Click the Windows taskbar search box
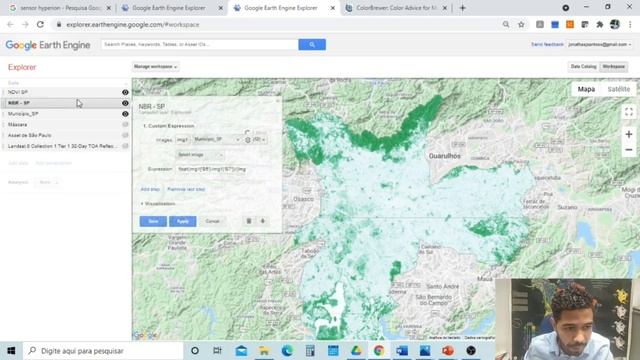Viewport: 640px width, 360px height. (x=102, y=351)
